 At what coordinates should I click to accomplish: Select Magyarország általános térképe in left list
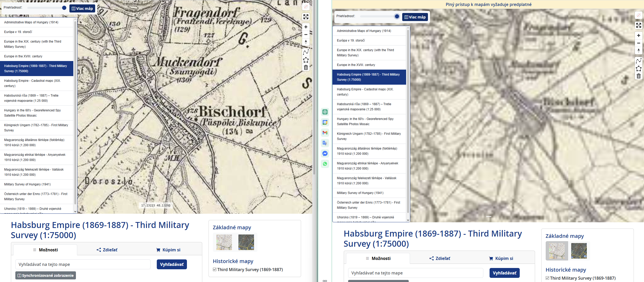pos(37,143)
